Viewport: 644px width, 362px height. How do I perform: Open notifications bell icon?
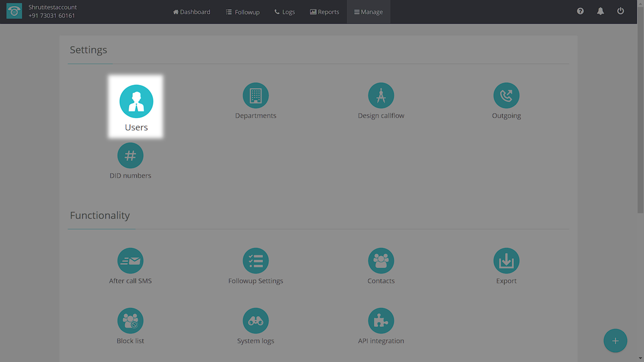pyautogui.click(x=600, y=11)
